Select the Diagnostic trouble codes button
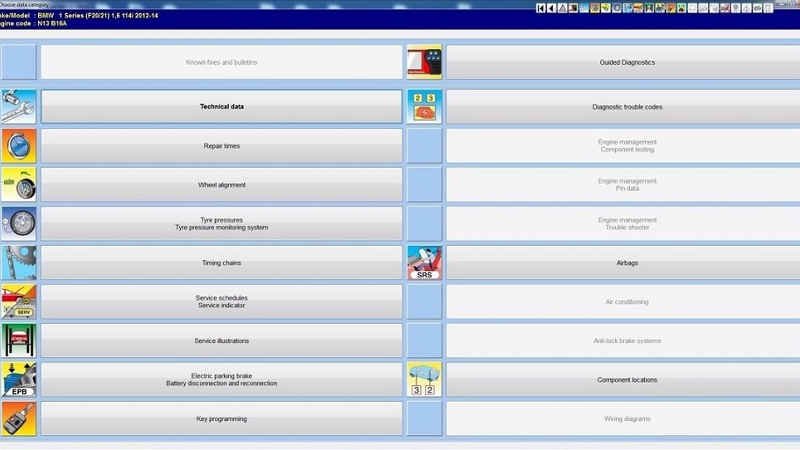The width and height of the screenshot is (800, 450). [624, 106]
